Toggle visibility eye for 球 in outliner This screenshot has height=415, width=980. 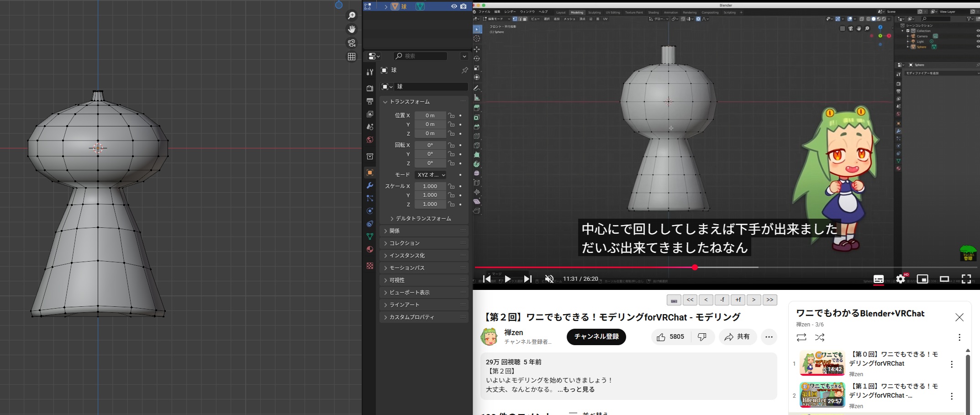point(454,6)
